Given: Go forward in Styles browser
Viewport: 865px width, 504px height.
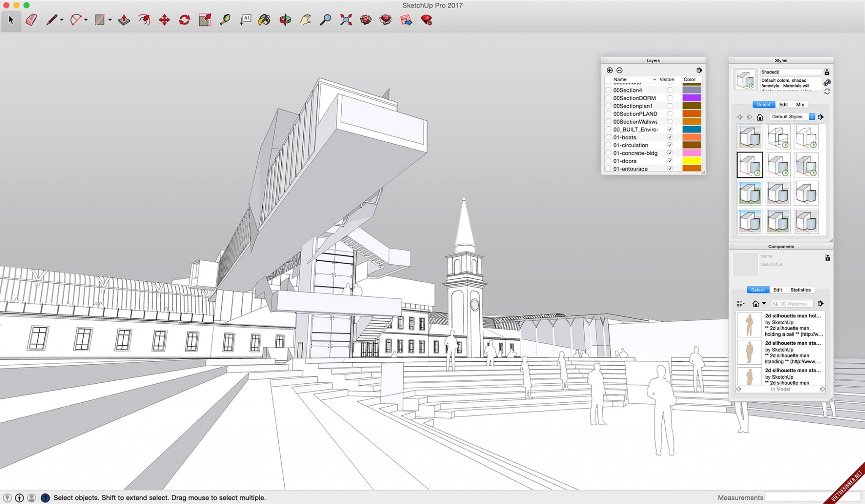Looking at the screenshot, I should click(749, 117).
